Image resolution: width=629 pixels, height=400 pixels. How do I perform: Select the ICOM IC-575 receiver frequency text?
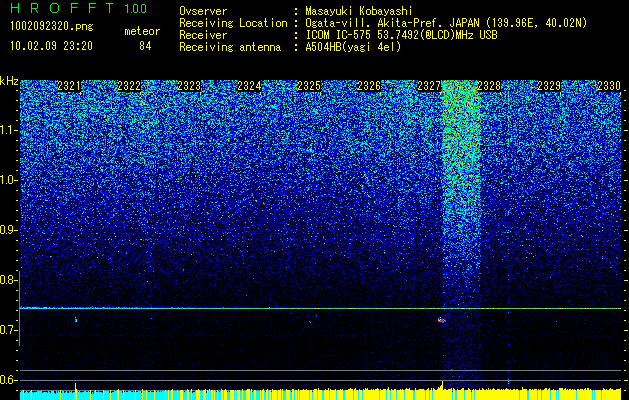pos(401,35)
